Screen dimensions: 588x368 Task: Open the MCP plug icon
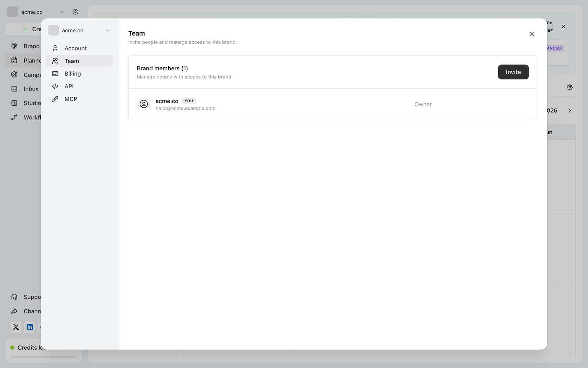coord(55,99)
